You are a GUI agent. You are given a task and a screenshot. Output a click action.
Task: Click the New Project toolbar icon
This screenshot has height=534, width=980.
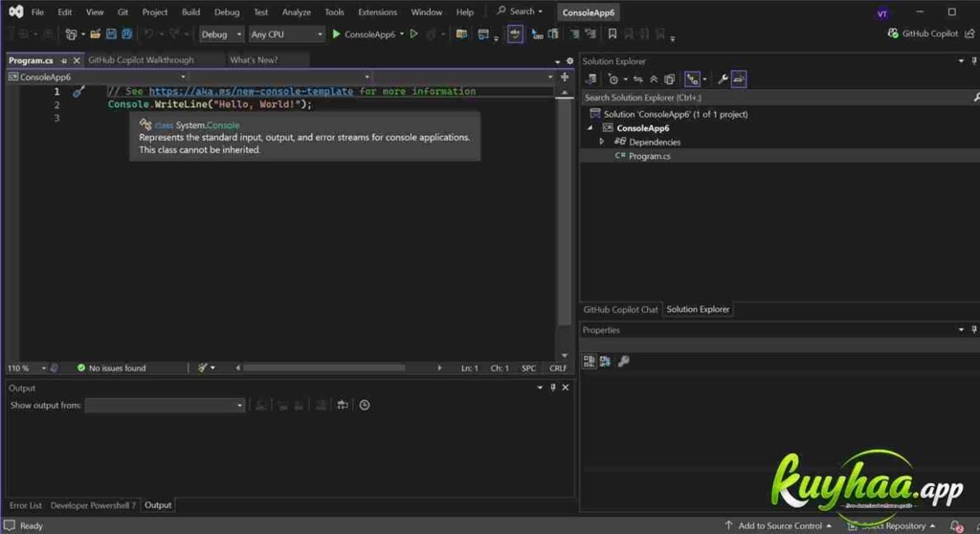(x=71, y=34)
